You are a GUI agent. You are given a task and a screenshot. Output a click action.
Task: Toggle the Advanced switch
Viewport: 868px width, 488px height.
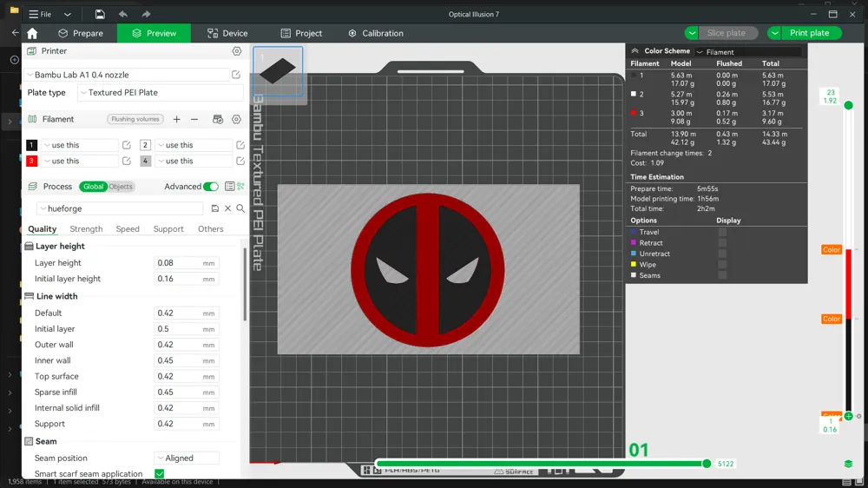(x=210, y=187)
